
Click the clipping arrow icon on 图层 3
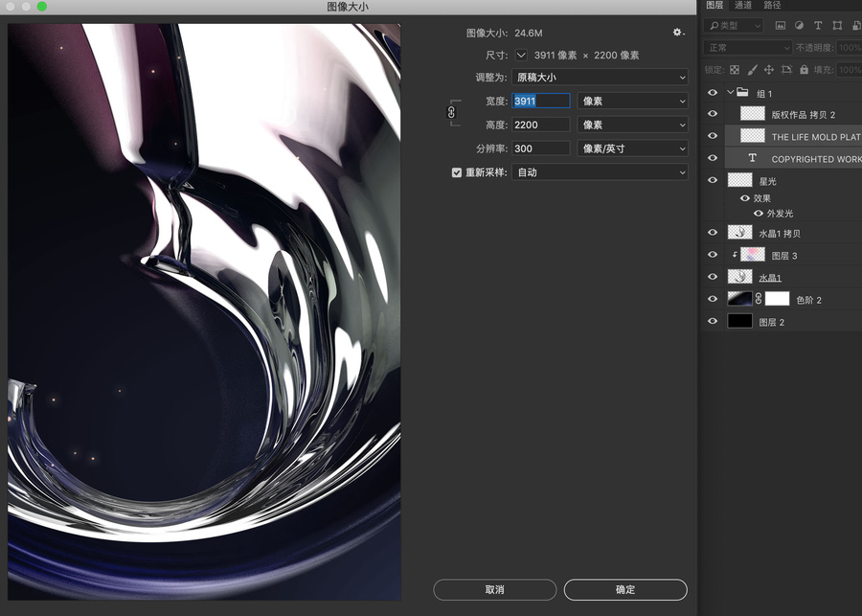tap(735, 255)
